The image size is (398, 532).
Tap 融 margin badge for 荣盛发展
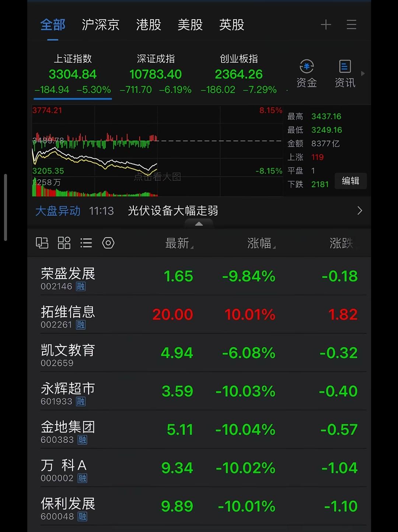pyautogui.click(x=81, y=286)
